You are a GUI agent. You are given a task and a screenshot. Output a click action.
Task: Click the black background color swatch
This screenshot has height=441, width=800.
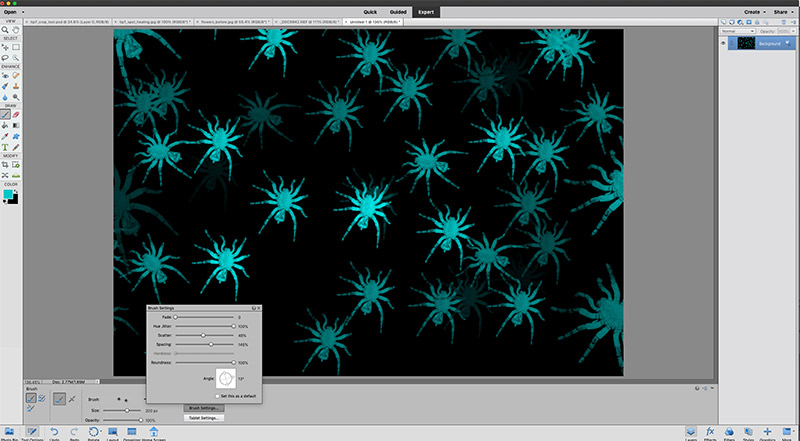coord(14,200)
